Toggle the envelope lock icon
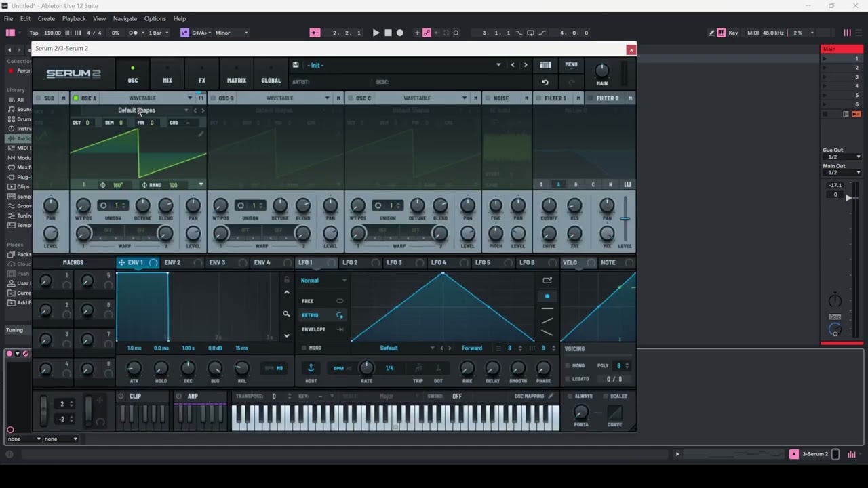This screenshot has width=868, height=488. point(287,279)
